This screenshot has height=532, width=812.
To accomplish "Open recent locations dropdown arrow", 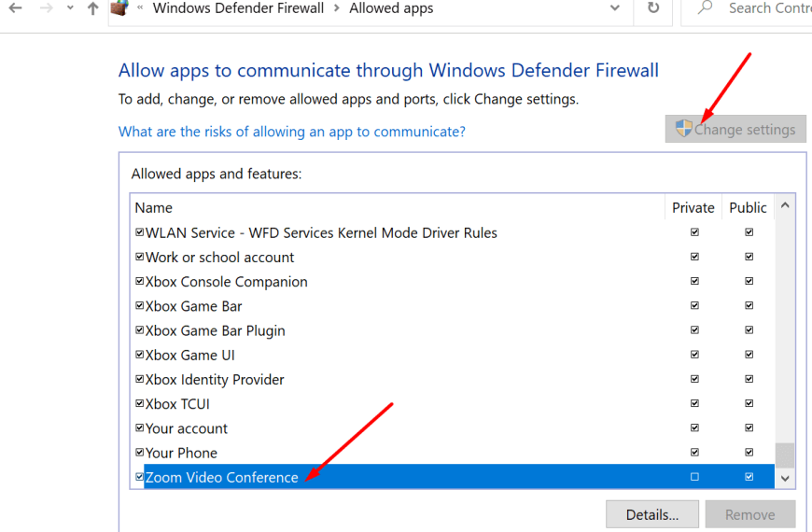I will click(x=70, y=7).
